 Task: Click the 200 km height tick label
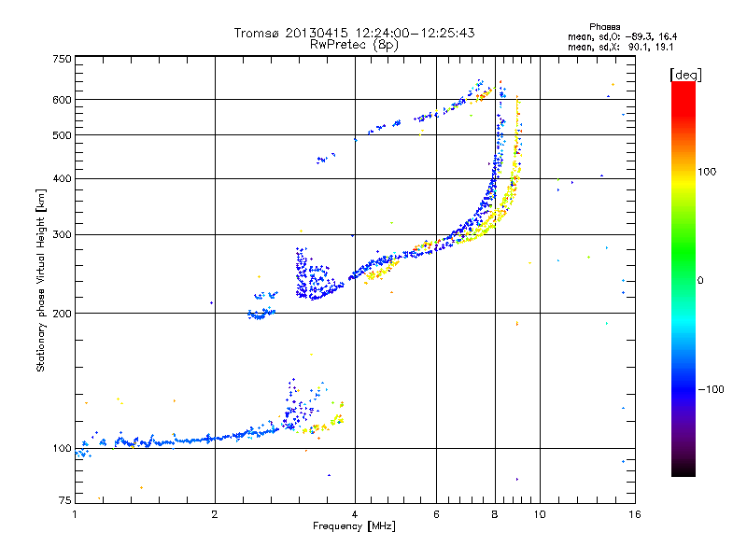coord(62,314)
